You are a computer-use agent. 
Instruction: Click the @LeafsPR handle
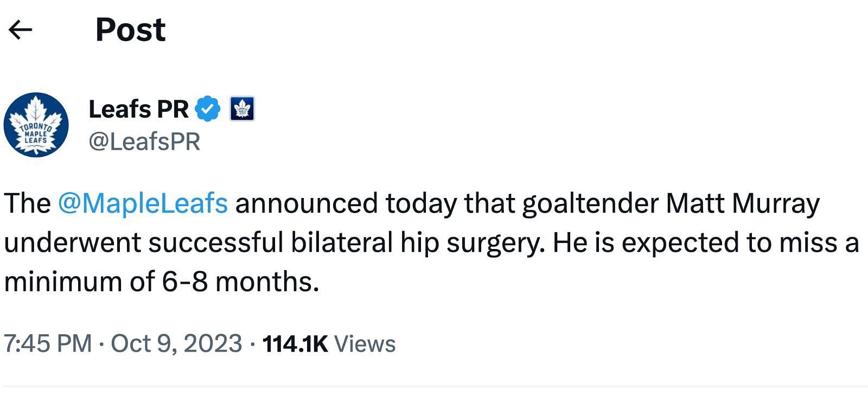pyautogui.click(x=144, y=142)
